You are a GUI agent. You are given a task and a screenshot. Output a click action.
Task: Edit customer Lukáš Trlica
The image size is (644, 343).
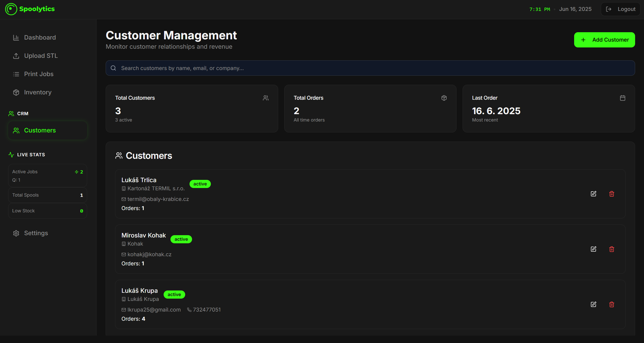point(593,194)
